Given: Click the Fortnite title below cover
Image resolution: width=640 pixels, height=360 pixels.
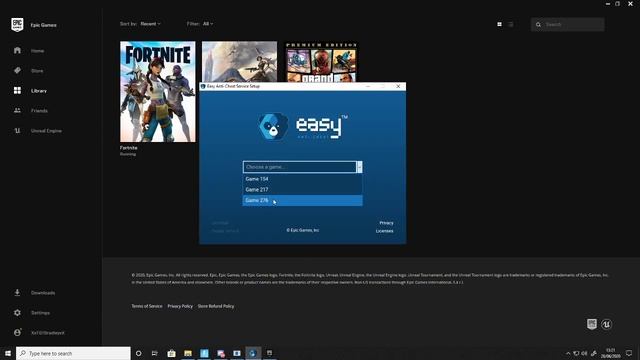Looking at the screenshot, I should 129,148.
